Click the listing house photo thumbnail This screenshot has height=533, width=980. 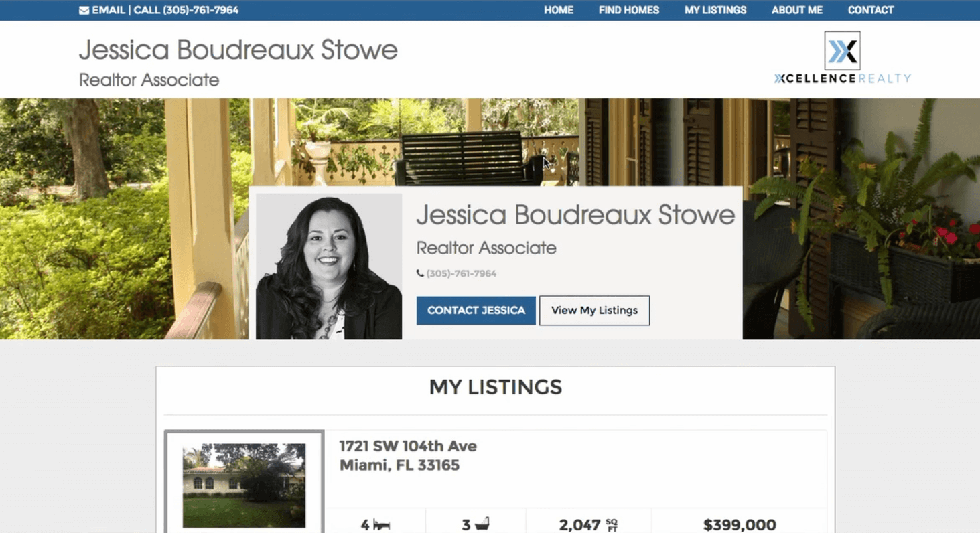pos(244,485)
